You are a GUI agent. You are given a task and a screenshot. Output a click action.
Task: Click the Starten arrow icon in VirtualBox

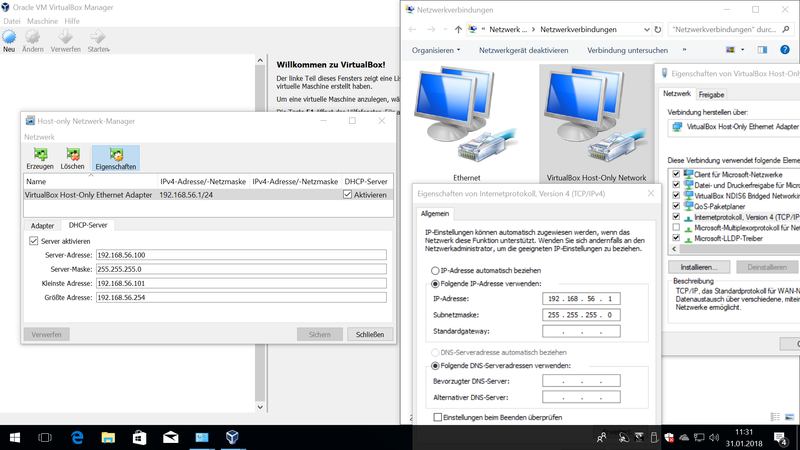[97, 37]
